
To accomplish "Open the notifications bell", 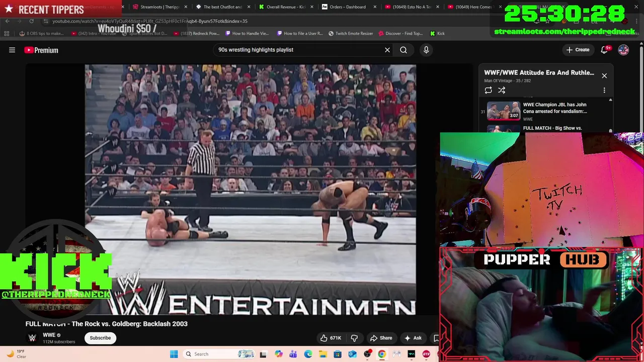I will (605, 50).
